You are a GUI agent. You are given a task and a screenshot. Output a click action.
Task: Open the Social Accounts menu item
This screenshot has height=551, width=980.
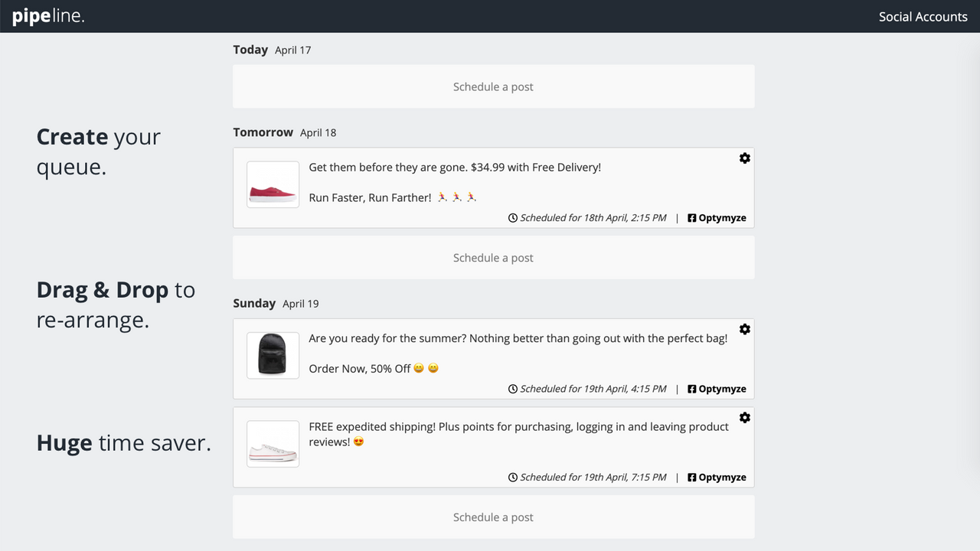tap(923, 16)
